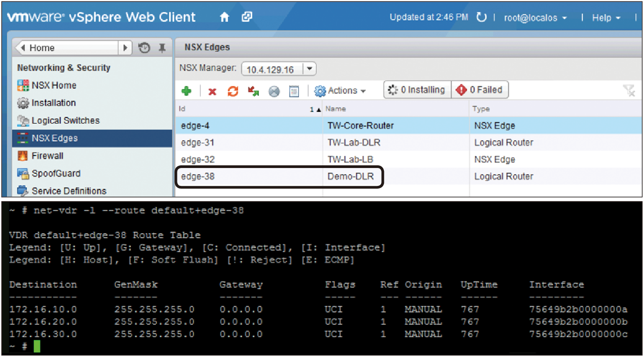644x357 pixels.
Task: Click the 172.16.20.0 destination in terminal
Action: (43, 322)
